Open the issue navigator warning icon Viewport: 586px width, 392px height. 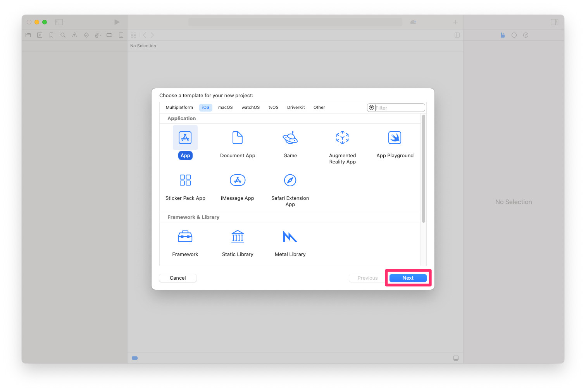point(74,35)
